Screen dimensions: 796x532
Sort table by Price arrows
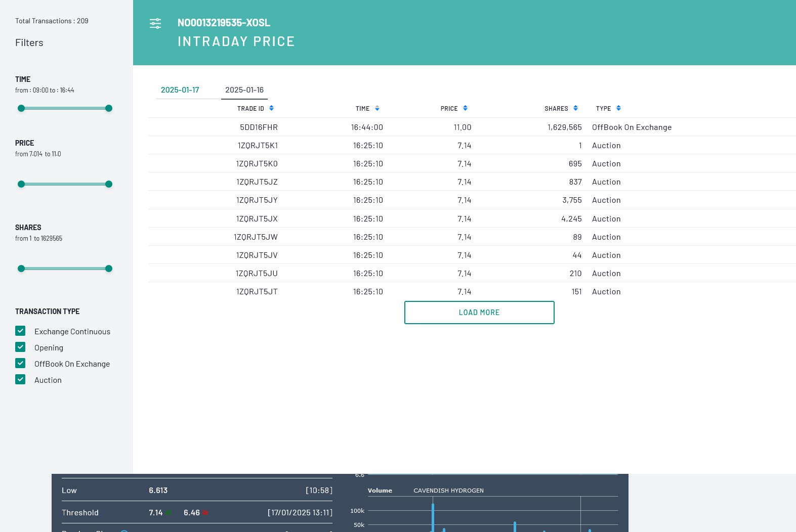click(465, 108)
